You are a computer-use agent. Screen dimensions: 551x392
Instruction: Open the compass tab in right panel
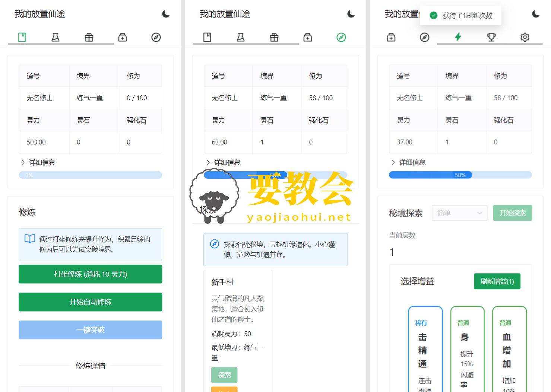coord(425,37)
